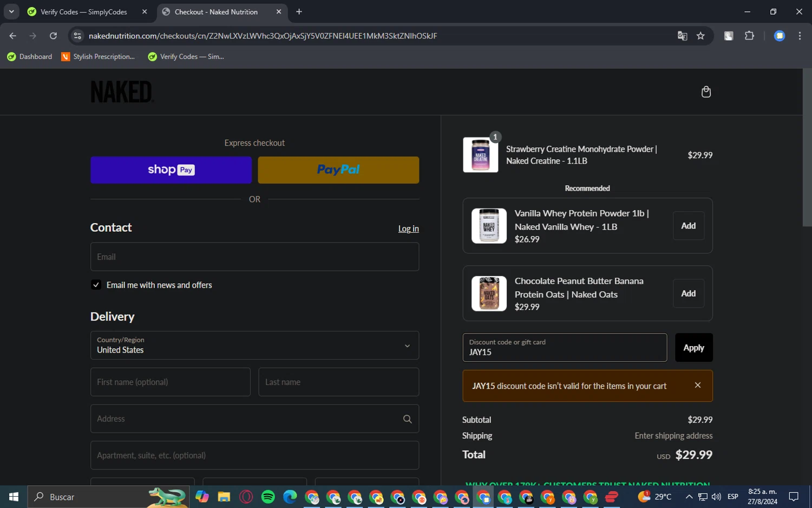Reload the checkout page
Image resolution: width=812 pixels, height=508 pixels.
point(53,36)
